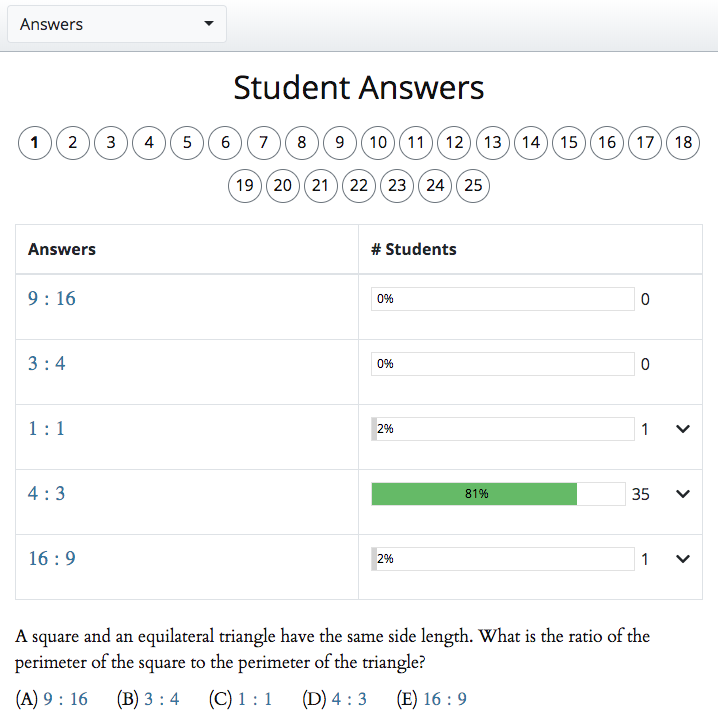Viewport: 718px width, 725px height.
Task: Click the green 81% progress bar
Action: pyautogui.click(x=474, y=494)
